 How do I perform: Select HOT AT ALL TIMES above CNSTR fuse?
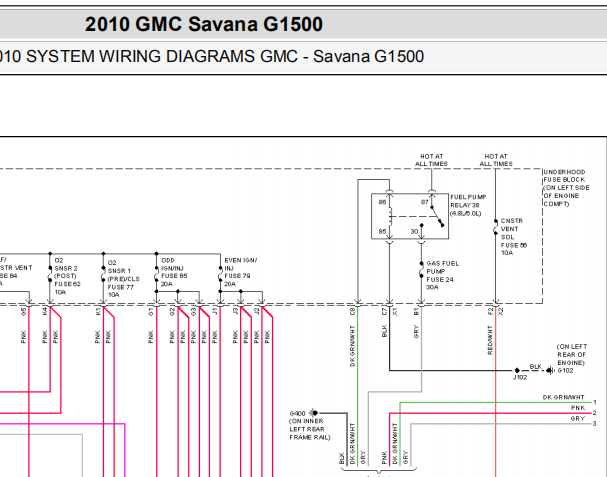496,160
